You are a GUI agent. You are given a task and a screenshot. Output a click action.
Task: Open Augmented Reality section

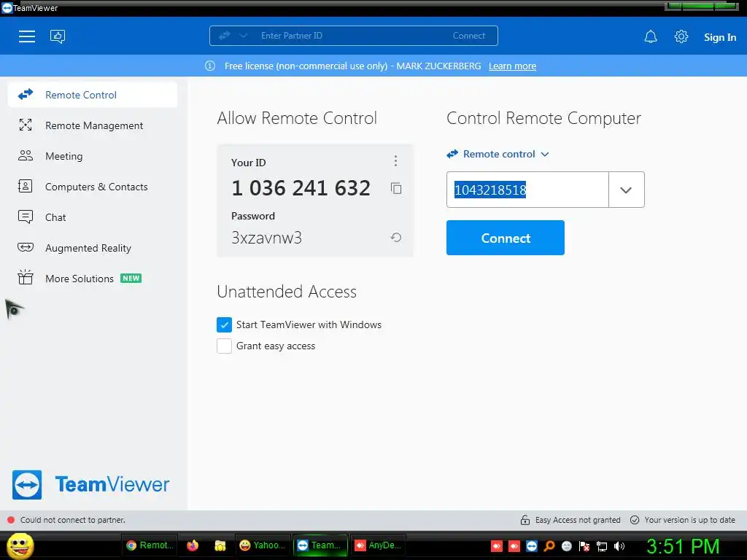pyautogui.click(x=93, y=248)
